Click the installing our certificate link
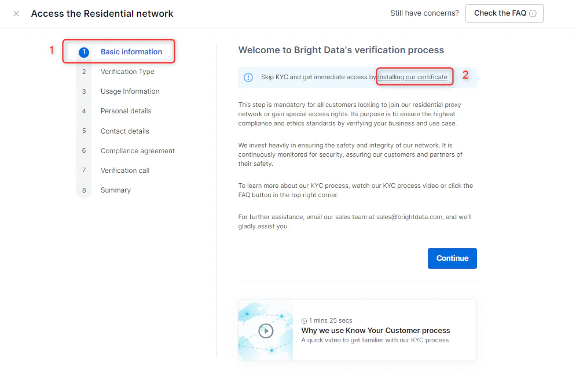The width and height of the screenshot is (576, 392). [x=413, y=77]
